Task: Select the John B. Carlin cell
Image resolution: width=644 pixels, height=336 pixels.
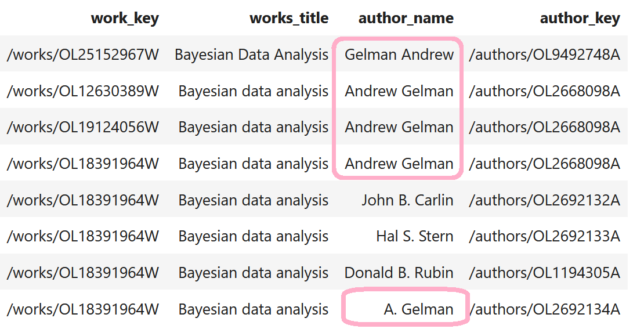Action: (407, 200)
